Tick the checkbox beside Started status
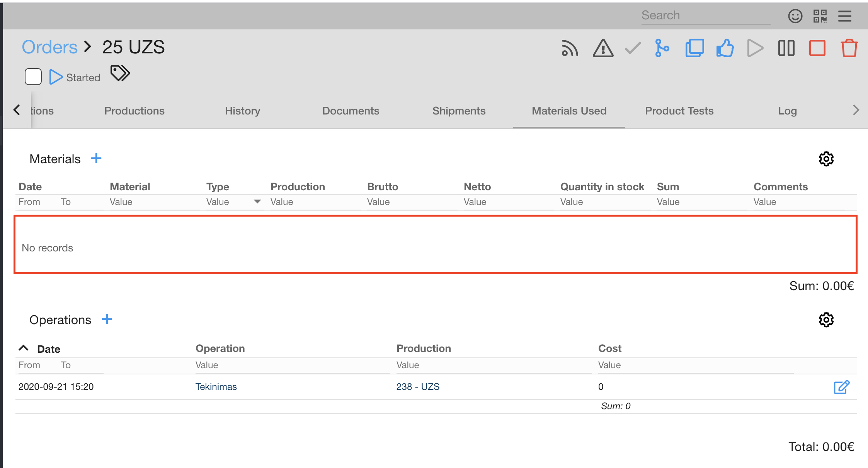The width and height of the screenshot is (868, 468). (33, 77)
